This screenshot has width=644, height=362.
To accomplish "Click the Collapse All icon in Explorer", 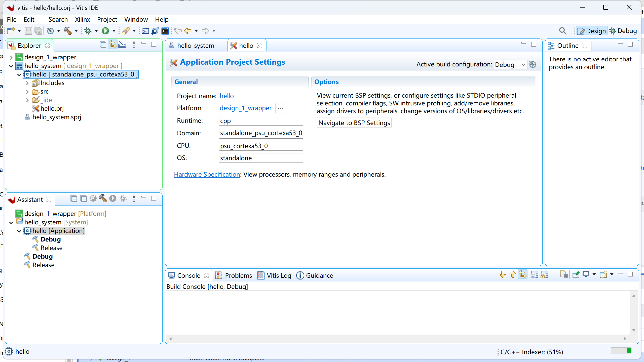I will (x=103, y=45).
